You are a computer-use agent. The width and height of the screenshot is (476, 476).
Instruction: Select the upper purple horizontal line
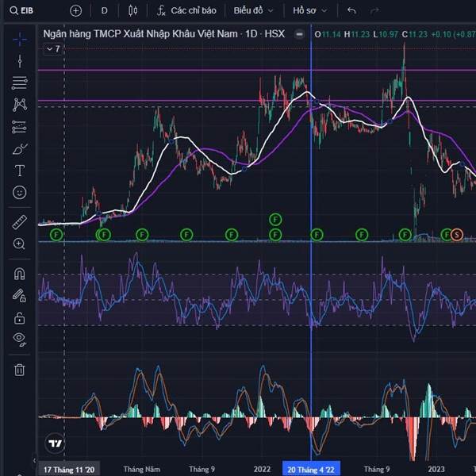(x=257, y=70)
